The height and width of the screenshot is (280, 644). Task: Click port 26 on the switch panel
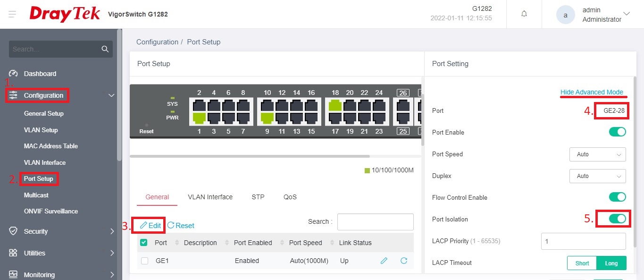tap(403, 105)
